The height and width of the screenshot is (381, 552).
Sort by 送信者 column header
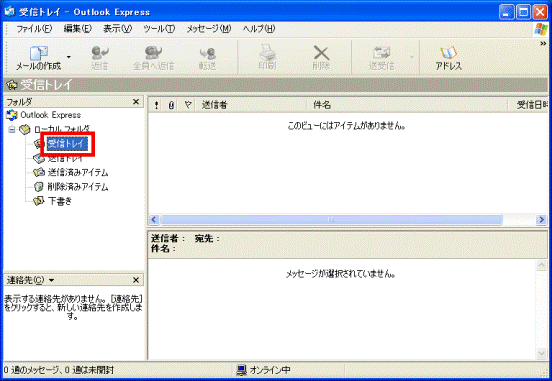[x=251, y=105]
